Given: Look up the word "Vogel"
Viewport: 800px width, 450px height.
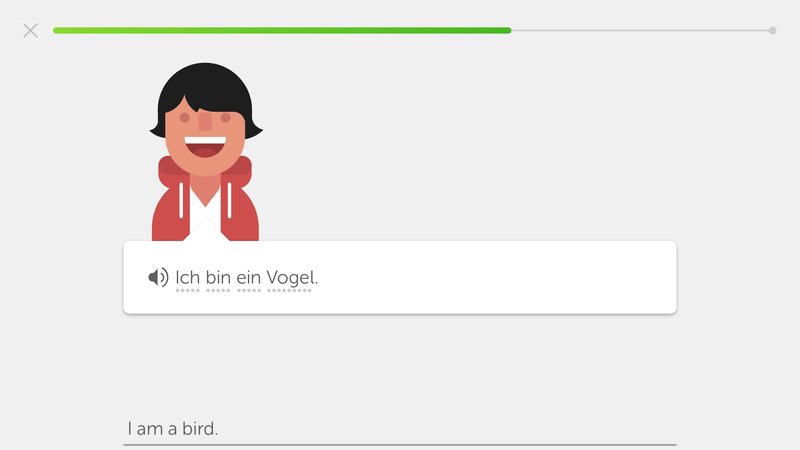Looking at the screenshot, I should [x=291, y=278].
